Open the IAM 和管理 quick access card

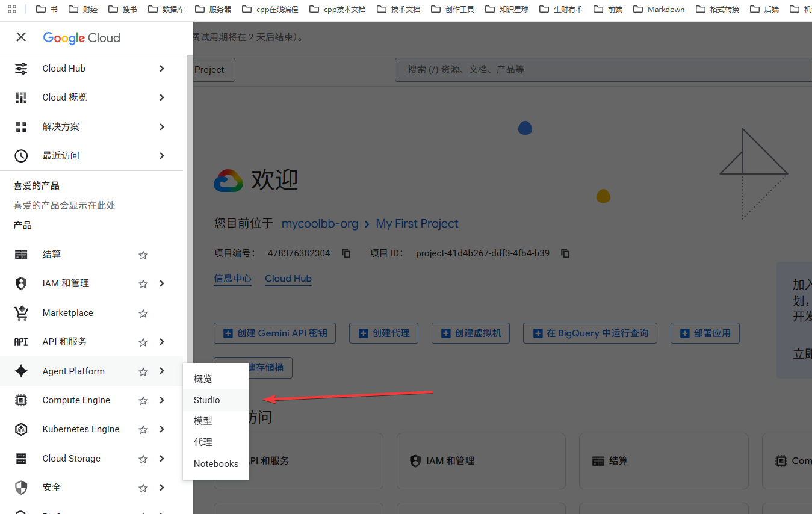point(481,461)
